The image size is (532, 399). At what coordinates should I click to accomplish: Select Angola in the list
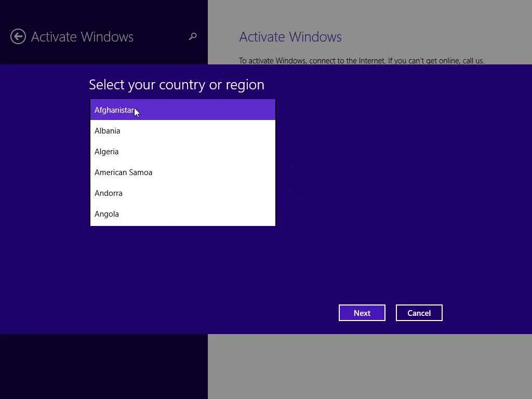(182, 214)
